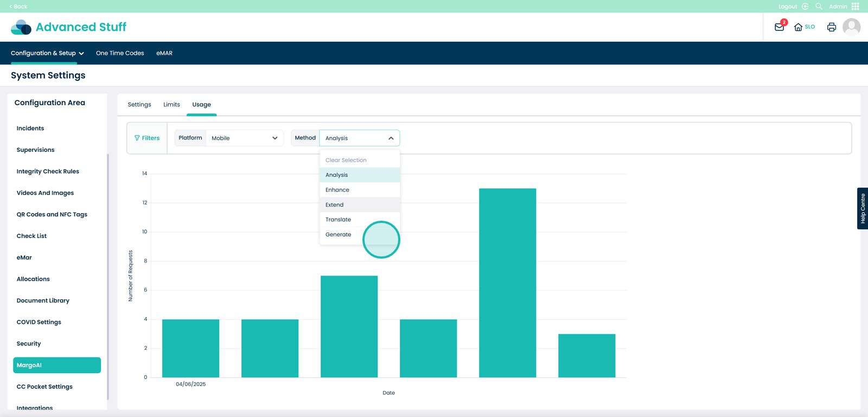
Task: Click the SLO home icon
Action: (798, 27)
